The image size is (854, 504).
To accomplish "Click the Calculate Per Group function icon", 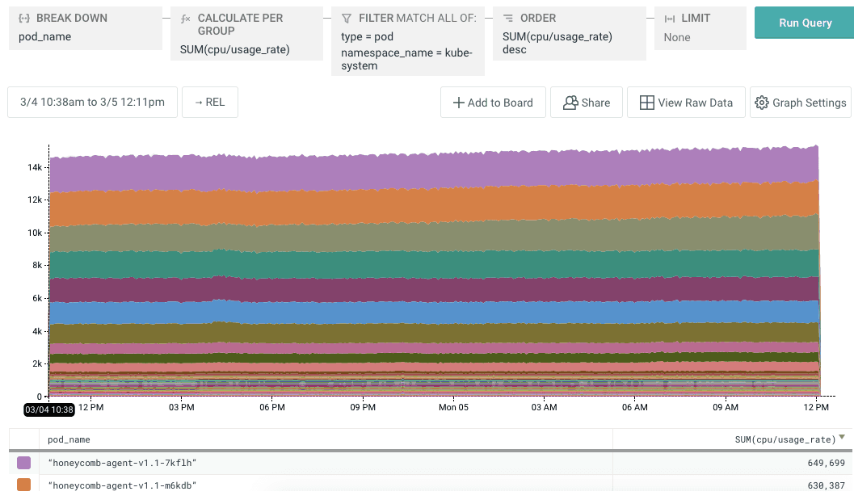I will tap(186, 18).
